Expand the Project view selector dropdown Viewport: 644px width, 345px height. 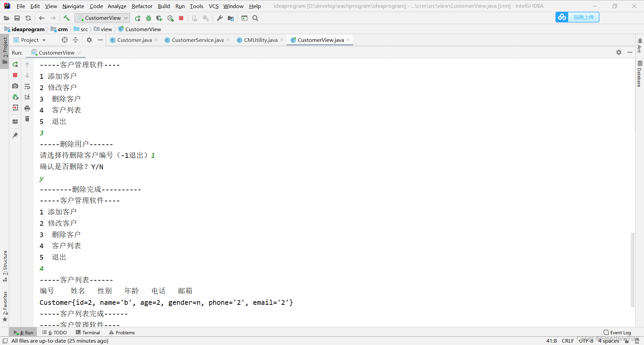pos(44,40)
